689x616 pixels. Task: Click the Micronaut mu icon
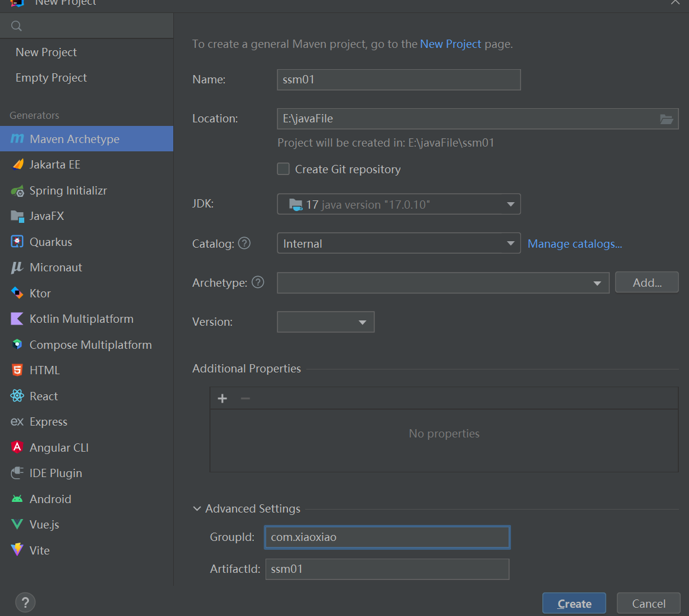(x=17, y=268)
